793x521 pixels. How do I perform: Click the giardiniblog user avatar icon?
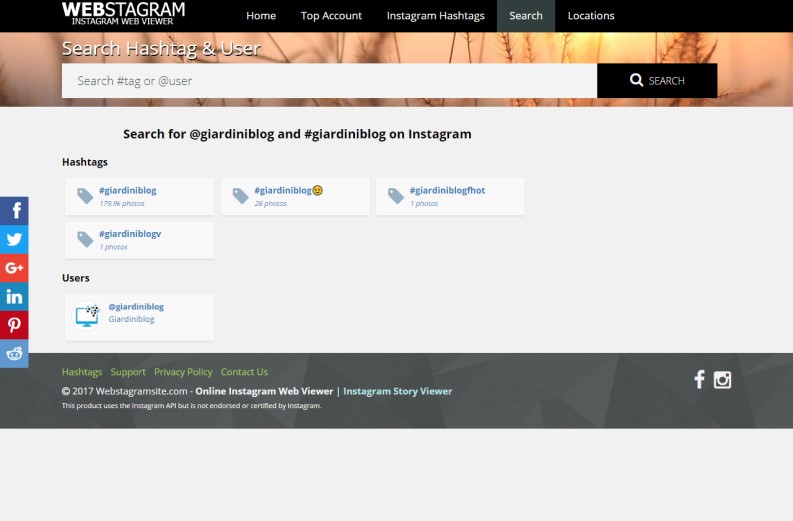(x=88, y=315)
